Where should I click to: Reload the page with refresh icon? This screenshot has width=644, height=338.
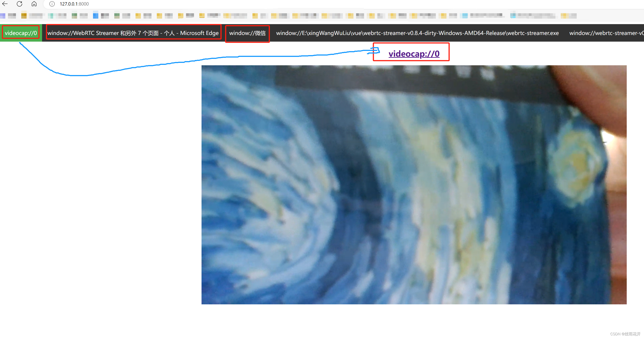coord(19,4)
